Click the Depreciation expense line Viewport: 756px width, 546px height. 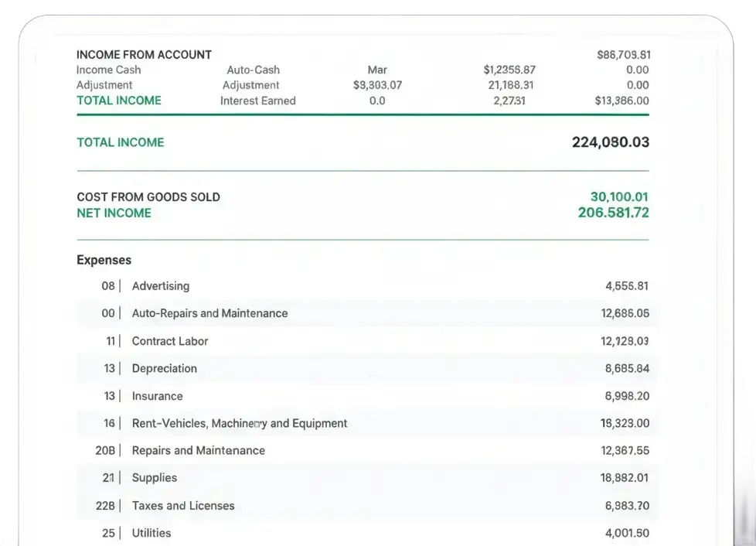pos(164,368)
